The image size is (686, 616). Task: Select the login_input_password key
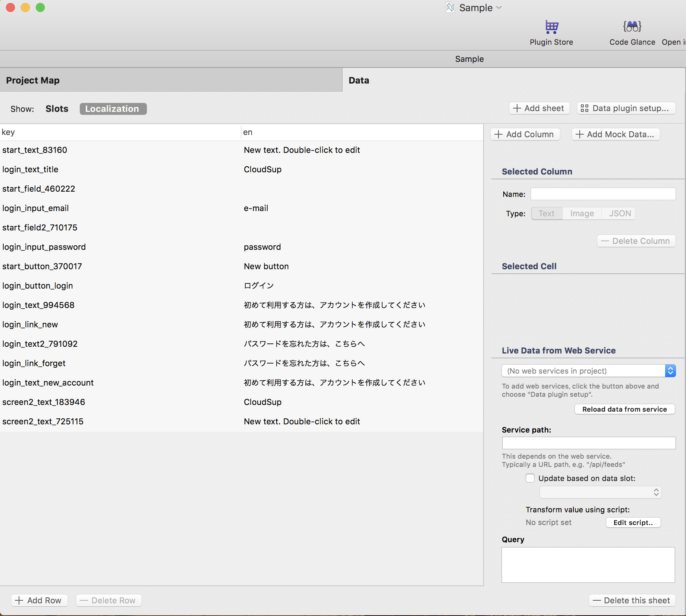[44, 247]
